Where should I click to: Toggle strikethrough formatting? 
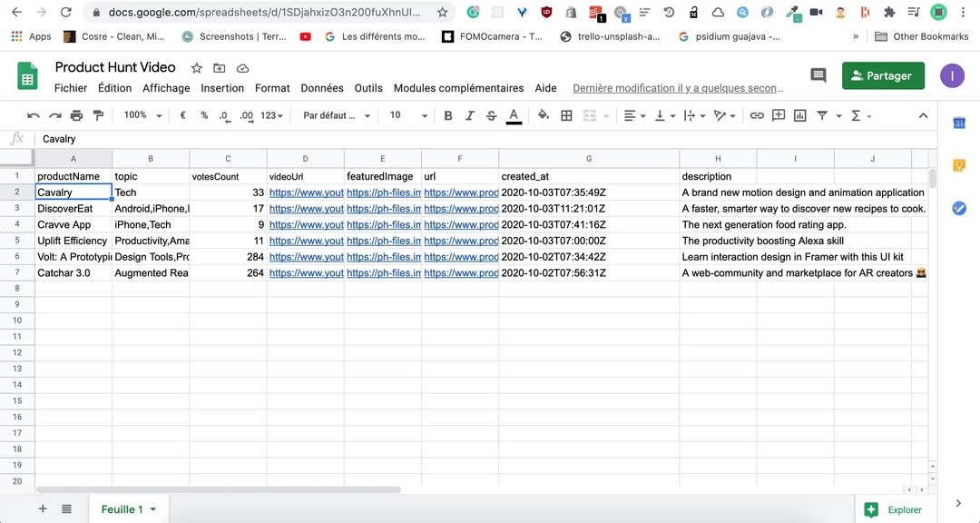tap(491, 115)
